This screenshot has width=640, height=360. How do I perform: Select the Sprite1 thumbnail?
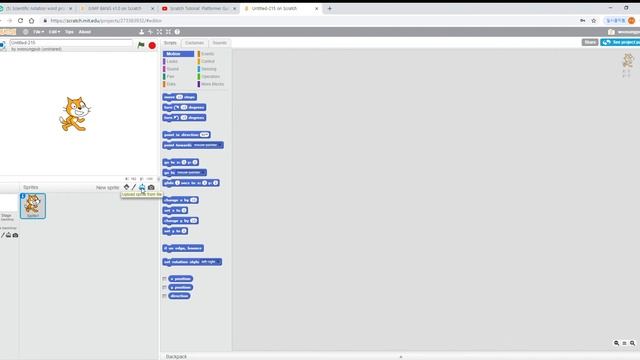(x=33, y=206)
